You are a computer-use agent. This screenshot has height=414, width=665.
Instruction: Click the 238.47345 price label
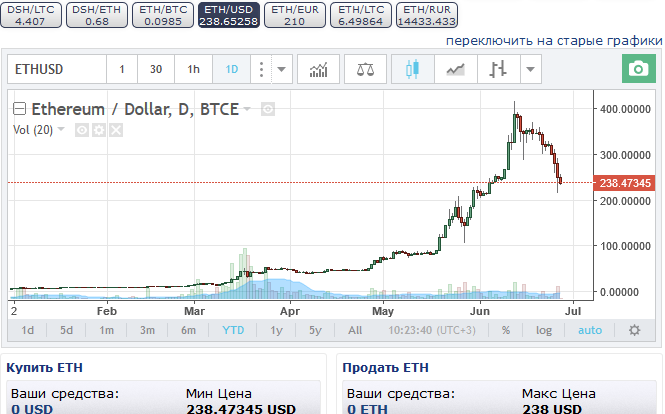624,183
